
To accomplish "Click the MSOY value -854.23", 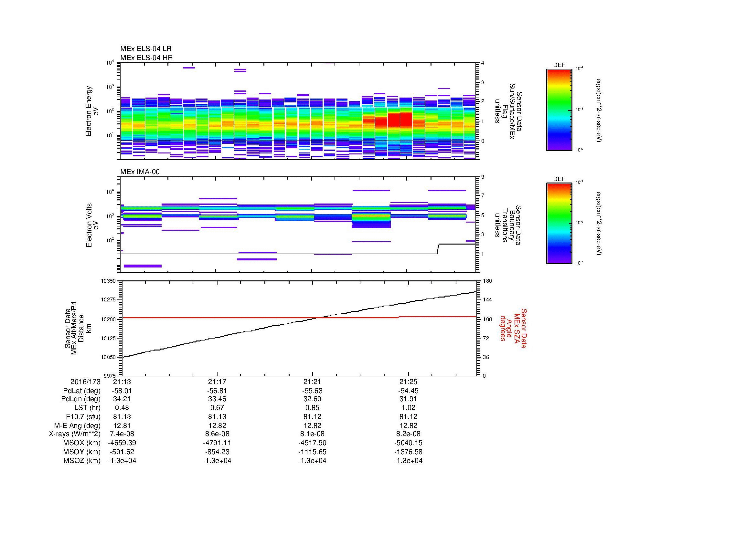I will coord(217,452).
